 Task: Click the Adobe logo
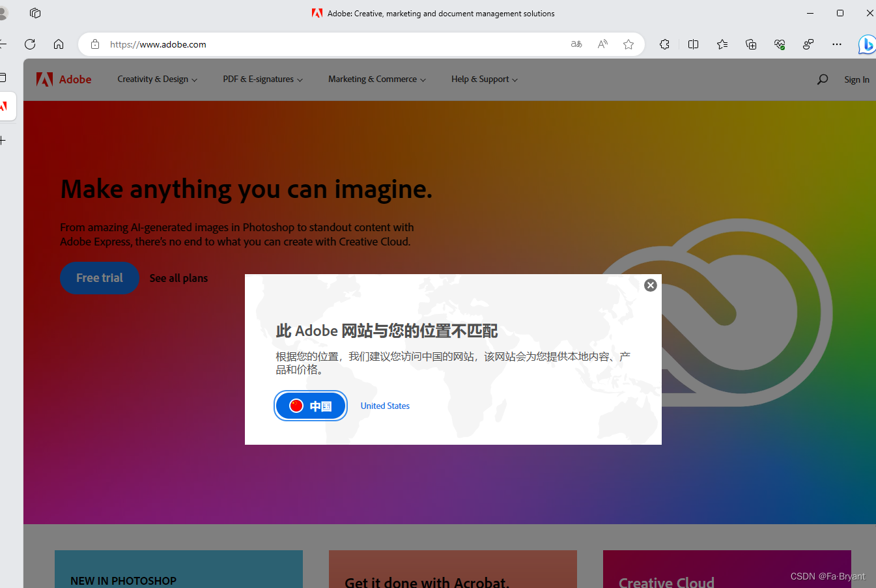[x=64, y=79]
